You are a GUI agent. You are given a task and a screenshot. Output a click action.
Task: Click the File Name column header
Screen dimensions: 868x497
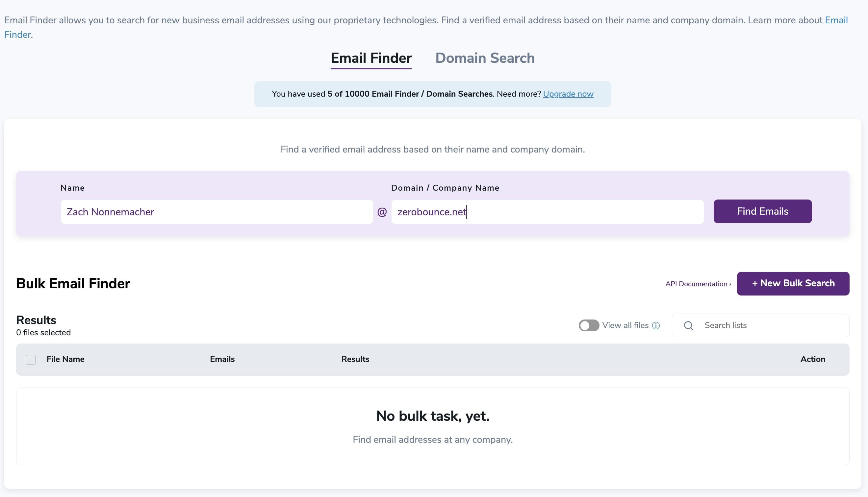(65, 359)
